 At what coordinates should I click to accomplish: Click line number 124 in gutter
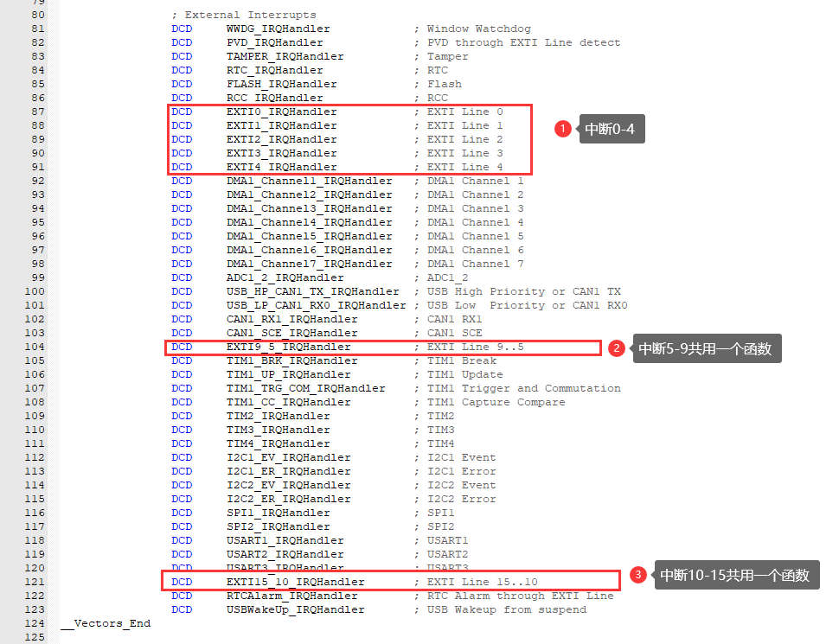coord(35,624)
